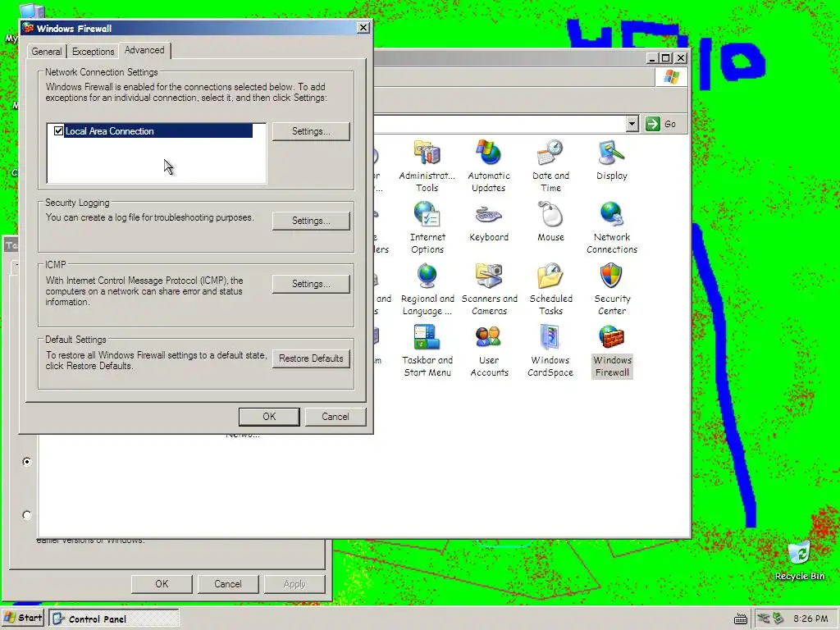Screen dimensions: 840x630
Task: Open Date and Time icon
Action: coord(550,166)
